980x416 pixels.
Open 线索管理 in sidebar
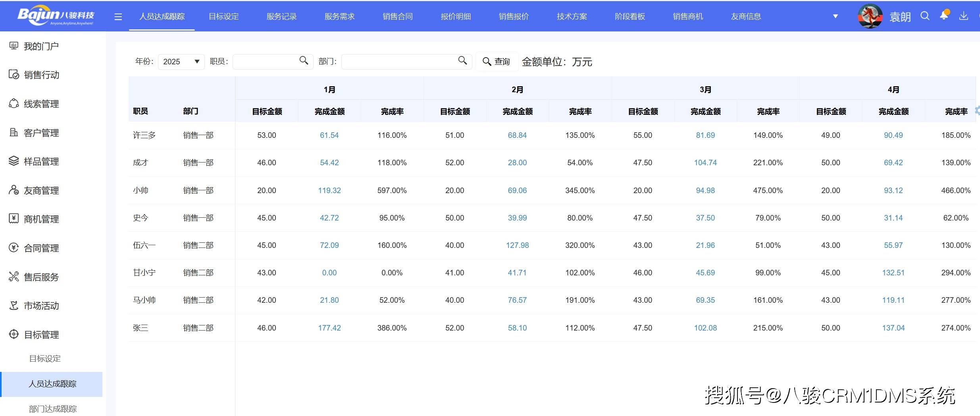[41, 104]
